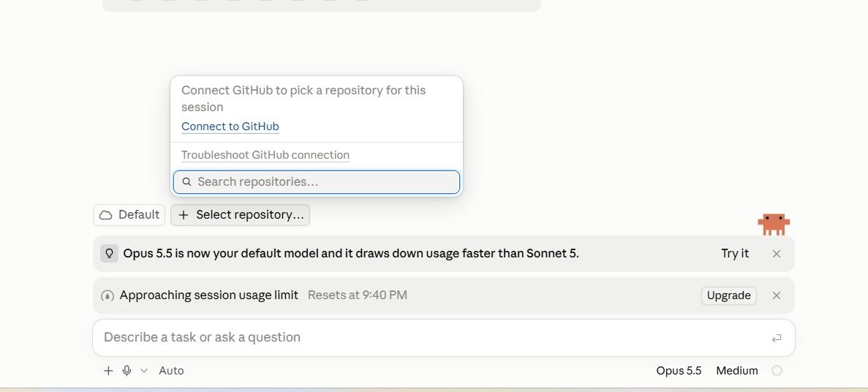Focus the Describe a task input box

(x=444, y=338)
